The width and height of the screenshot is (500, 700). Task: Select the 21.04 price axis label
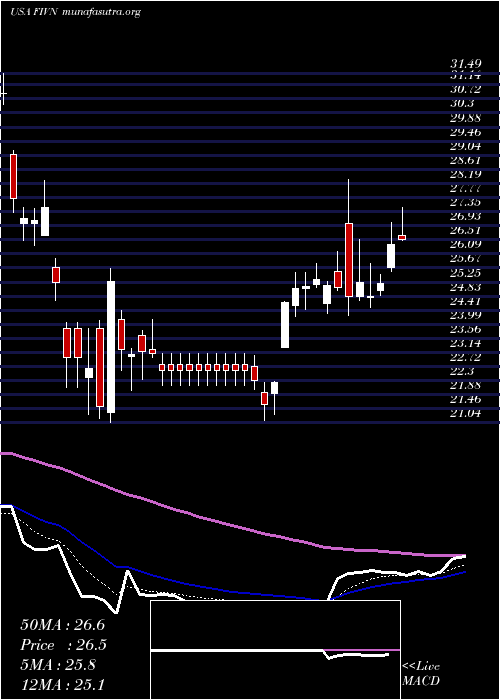pyautogui.click(x=466, y=414)
